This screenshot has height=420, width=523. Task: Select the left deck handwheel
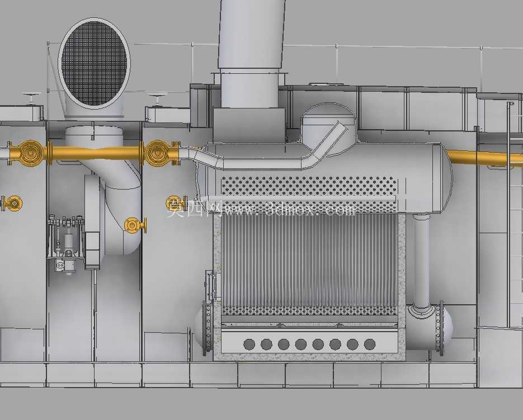pyautogui.click(x=30, y=98)
